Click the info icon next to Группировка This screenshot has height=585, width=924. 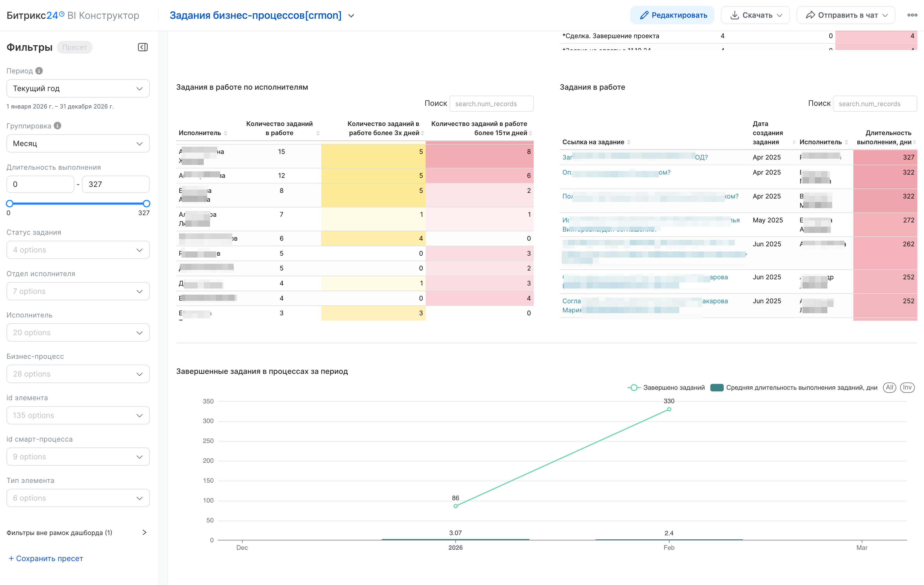point(57,126)
